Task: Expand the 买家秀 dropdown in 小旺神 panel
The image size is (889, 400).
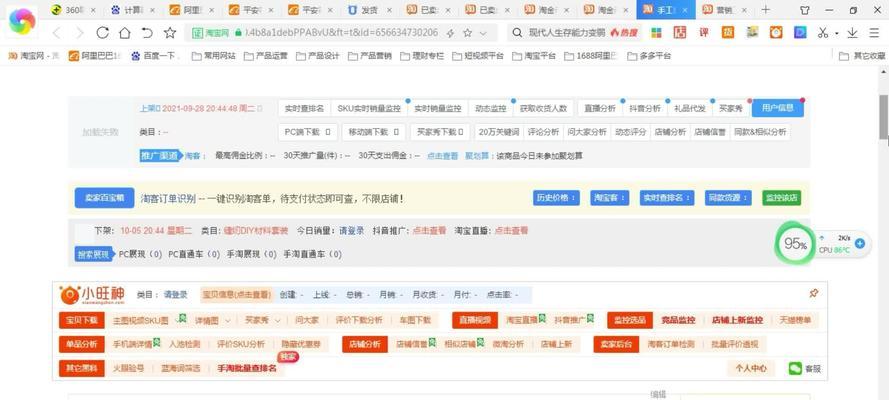Action: coord(278,320)
